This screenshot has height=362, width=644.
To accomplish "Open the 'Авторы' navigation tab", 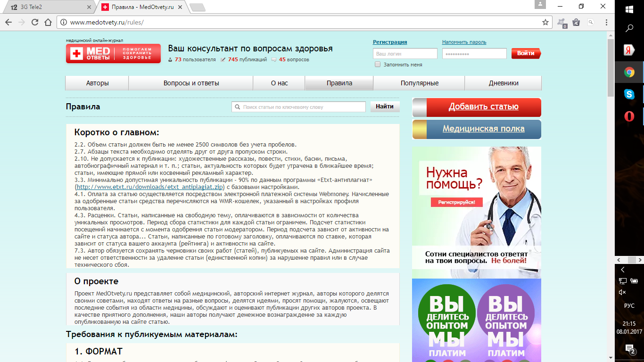I will (x=97, y=83).
